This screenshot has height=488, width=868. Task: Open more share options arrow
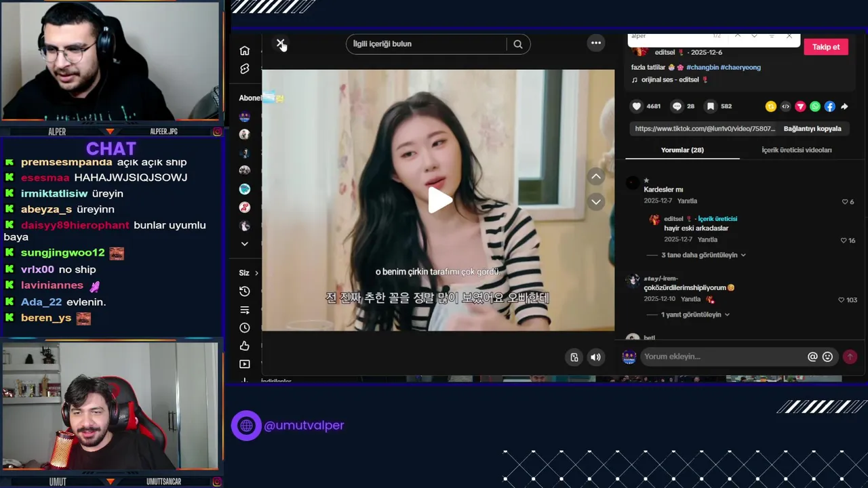pos(844,106)
